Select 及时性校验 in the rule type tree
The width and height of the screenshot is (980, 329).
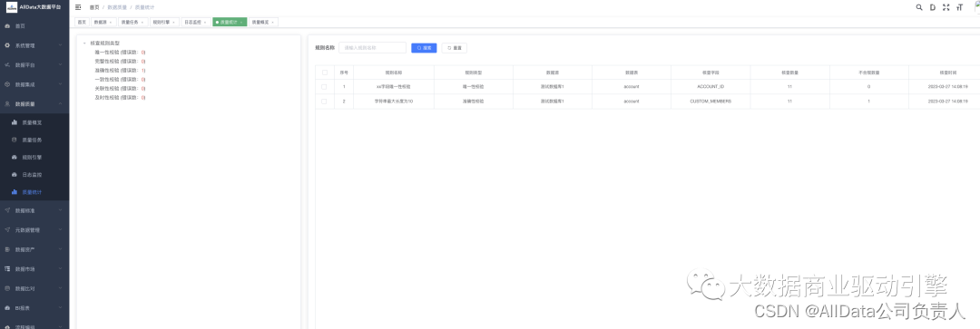(x=120, y=97)
